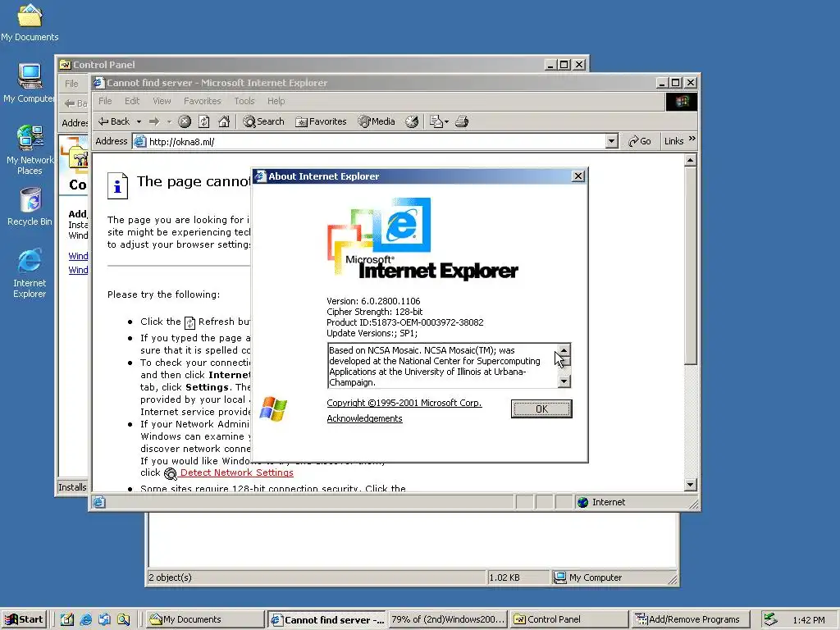Close the About Internet Explorer dialog
The width and height of the screenshot is (840, 630).
pyautogui.click(x=578, y=176)
